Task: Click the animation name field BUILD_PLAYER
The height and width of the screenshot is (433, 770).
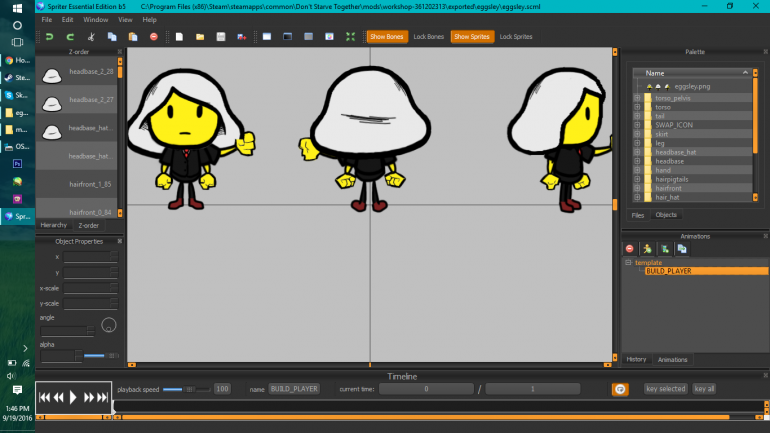Action: tap(294, 389)
